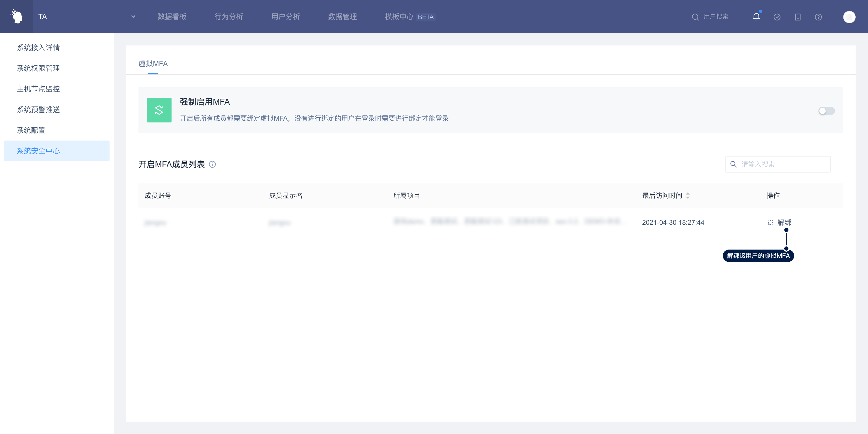
Task: Enable the 强制启用MFA toggle switch
Action: (x=826, y=111)
